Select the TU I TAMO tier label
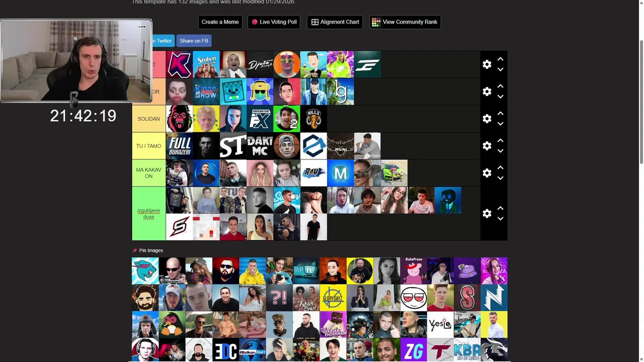Screen dimensions: 644x362 (148, 146)
